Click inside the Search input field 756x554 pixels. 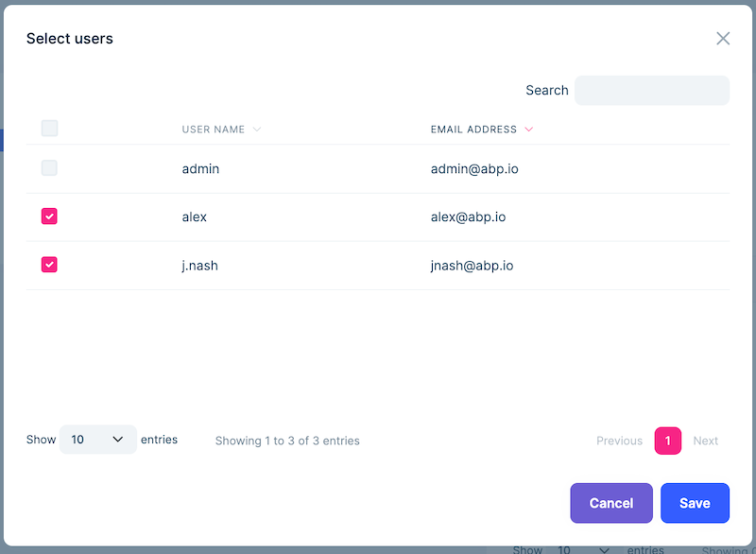coord(652,90)
